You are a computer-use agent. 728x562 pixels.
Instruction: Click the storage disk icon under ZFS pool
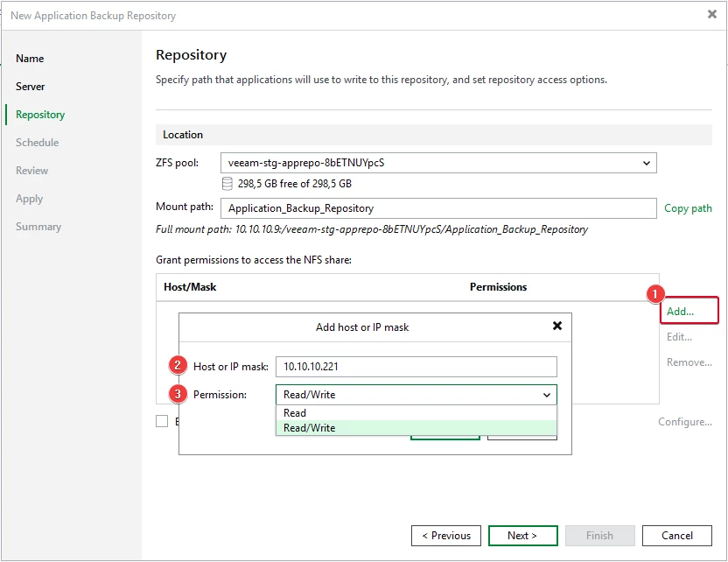[x=227, y=184]
